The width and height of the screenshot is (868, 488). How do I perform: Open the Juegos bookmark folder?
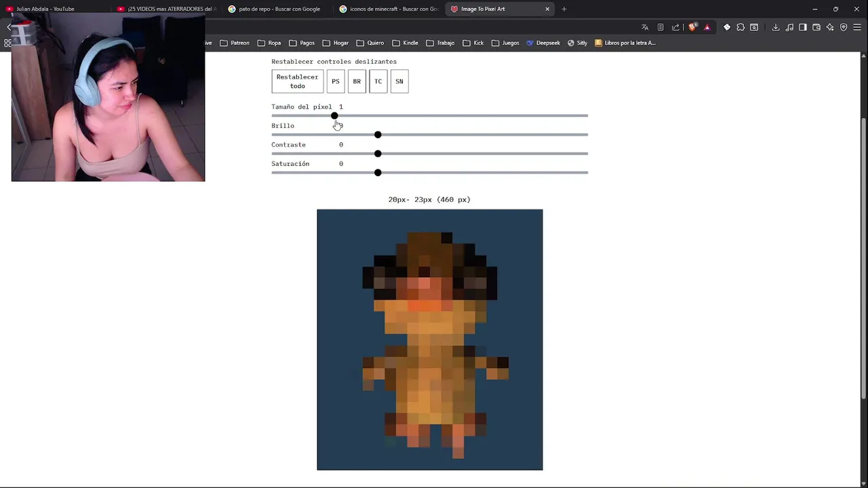pos(506,43)
